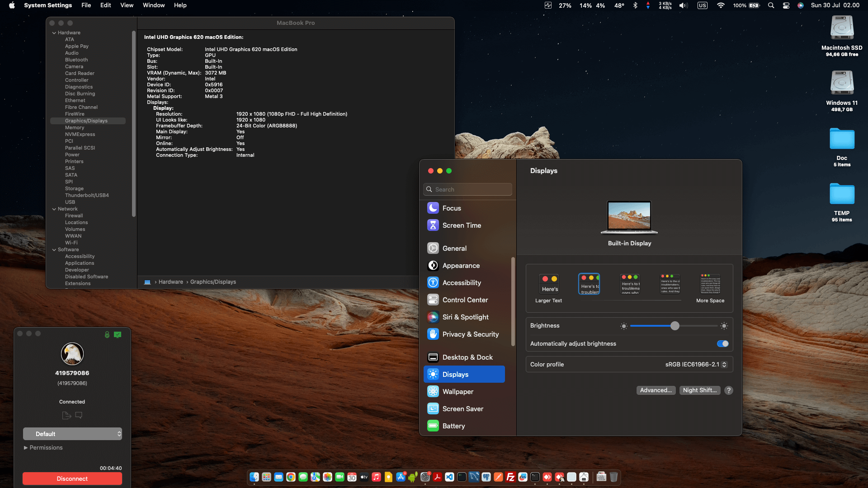Viewport: 868px width, 488px height.
Task: Click the System Information sidebar scrollbar
Action: [133, 123]
